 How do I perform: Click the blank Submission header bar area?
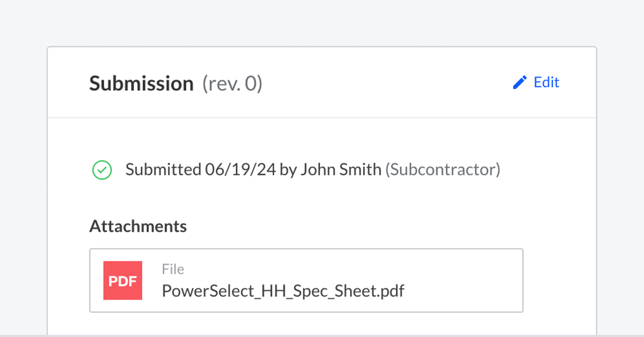point(386,83)
